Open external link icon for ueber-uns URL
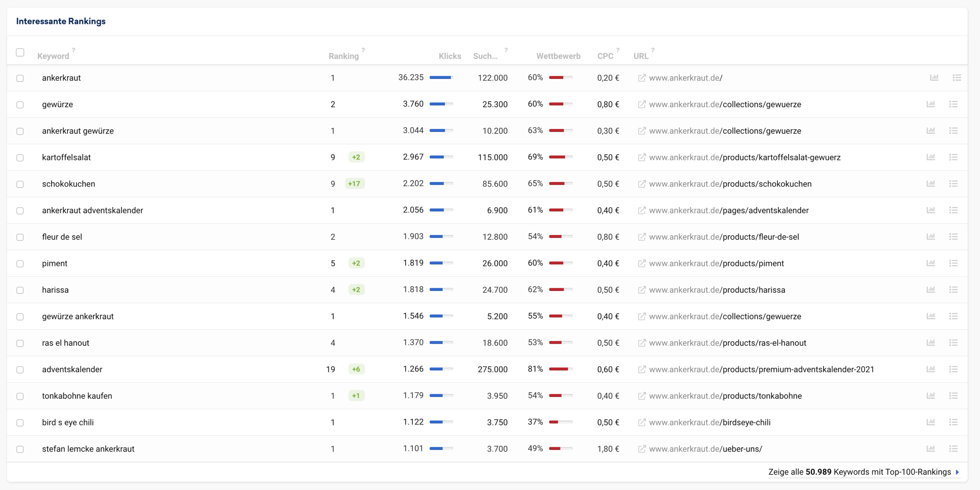The width and height of the screenshot is (980, 490). [x=642, y=449]
